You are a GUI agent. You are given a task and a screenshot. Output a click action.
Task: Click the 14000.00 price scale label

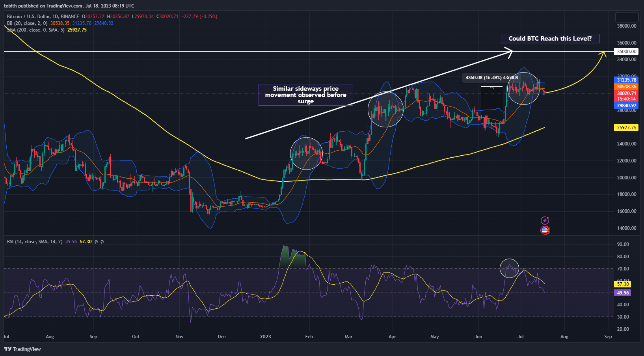pyautogui.click(x=627, y=228)
